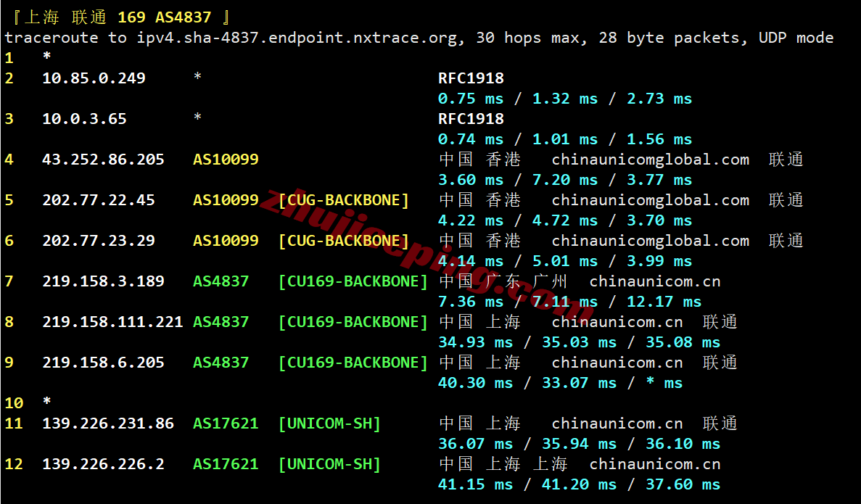The width and height of the screenshot is (861, 504).
Task: Click latency value 4.22 ms
Action: [x=471, y=220]
